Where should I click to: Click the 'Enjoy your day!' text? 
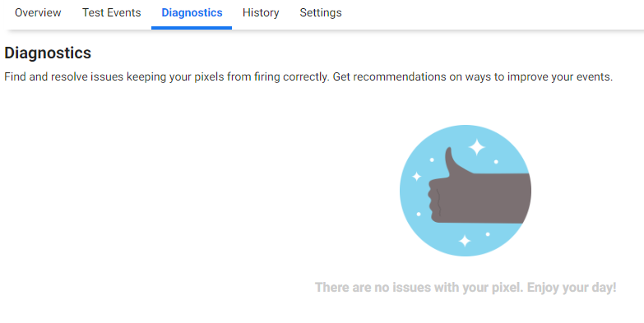(x=572, y=288)
